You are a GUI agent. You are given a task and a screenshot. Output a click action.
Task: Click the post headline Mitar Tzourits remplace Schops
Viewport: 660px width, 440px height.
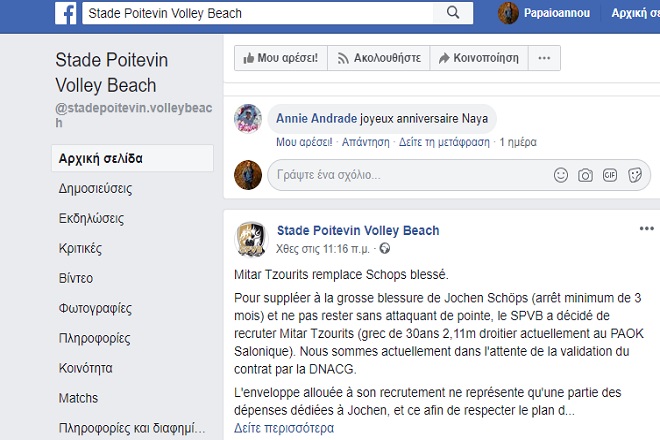(341, 275)
